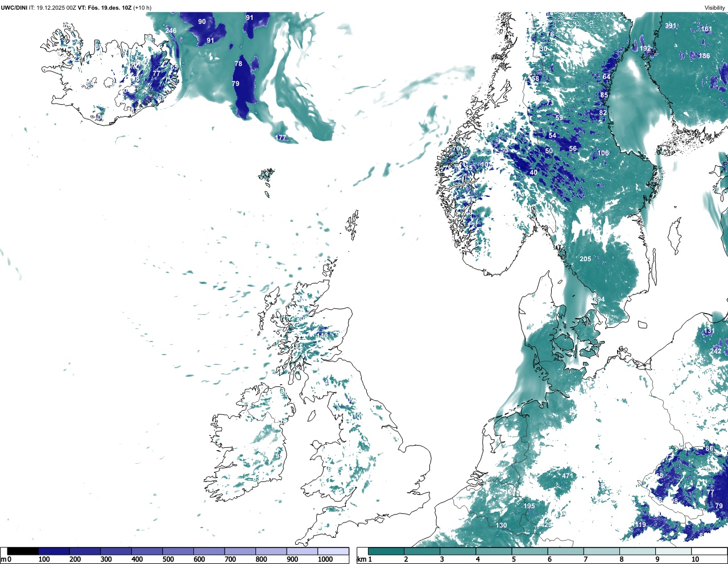Click the '73' visibility value in northern Scandinavia
The height and width of the screenshot is (564, 728).
pyautogui.click(x=549, y=103)
